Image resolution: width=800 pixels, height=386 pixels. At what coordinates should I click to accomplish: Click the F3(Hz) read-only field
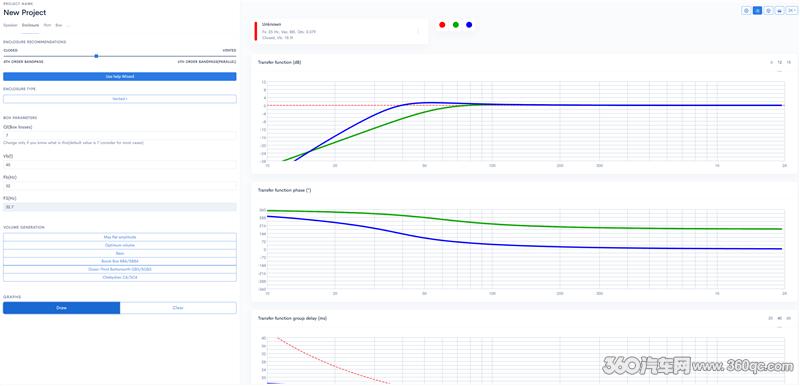pyautogui.click(x=119, y=207)
